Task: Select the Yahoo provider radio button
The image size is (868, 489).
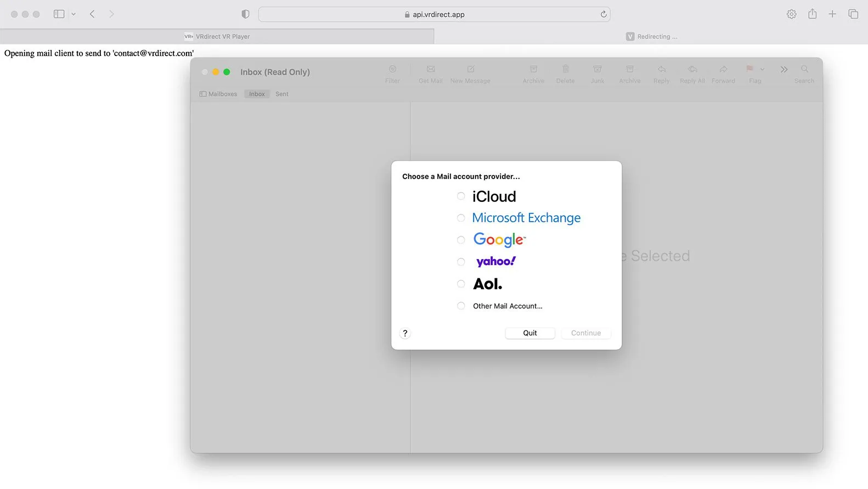Action: click(x=461, y=262)
